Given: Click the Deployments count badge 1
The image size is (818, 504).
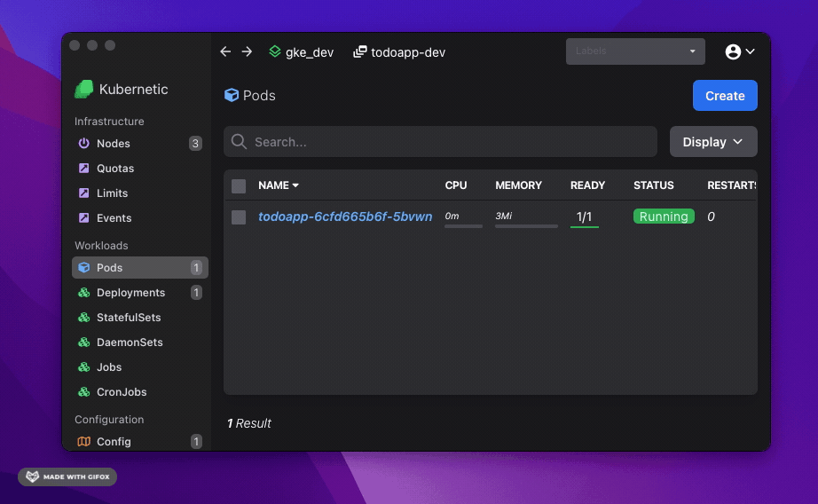Looking at the screenshot, I should click(x=196, y=292).
